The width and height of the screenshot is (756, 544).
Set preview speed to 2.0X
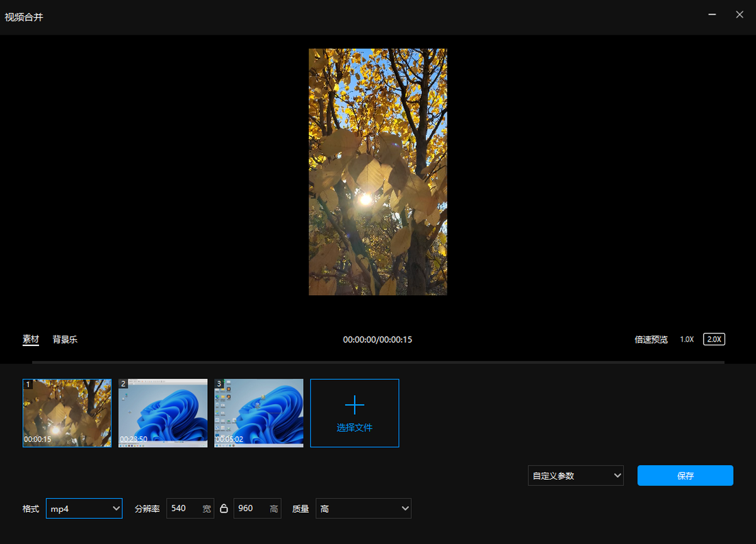click(x=714, y=339)
